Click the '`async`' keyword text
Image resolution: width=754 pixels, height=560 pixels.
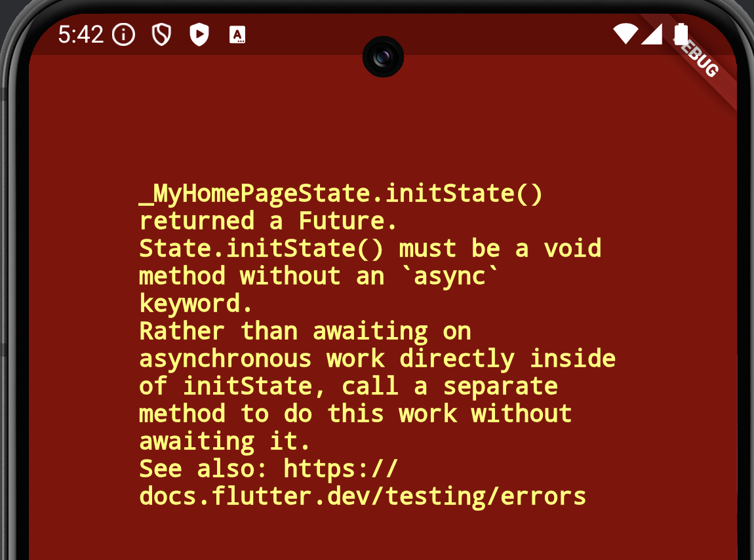(x=450, y=276)
